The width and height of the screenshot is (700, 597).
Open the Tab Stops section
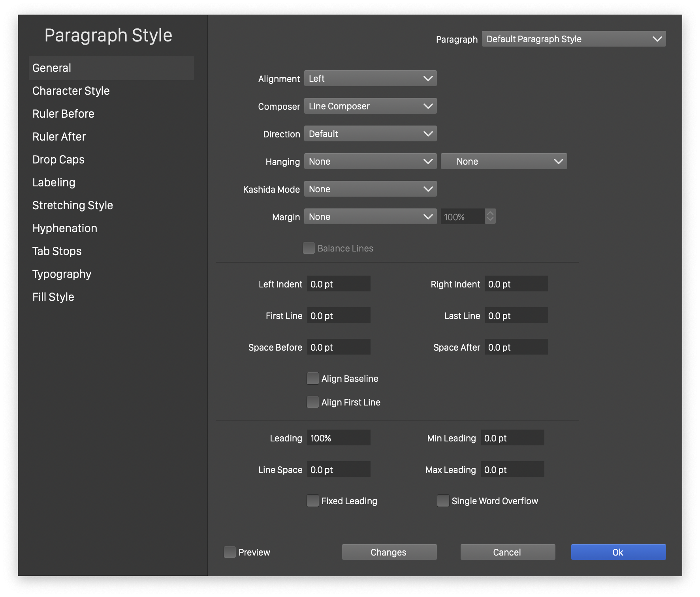pos(57,251)
